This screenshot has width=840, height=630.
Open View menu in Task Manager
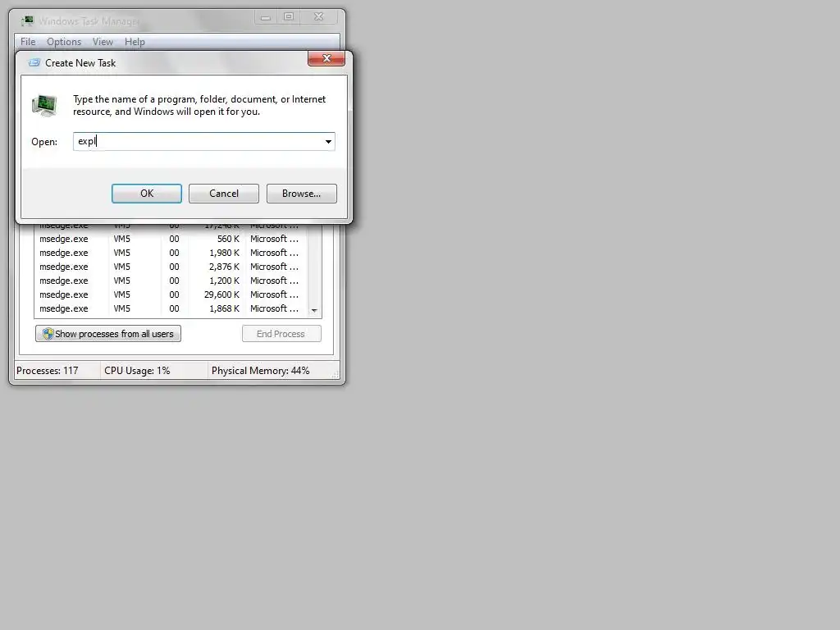pyautogui.click(x=103, y=42)
